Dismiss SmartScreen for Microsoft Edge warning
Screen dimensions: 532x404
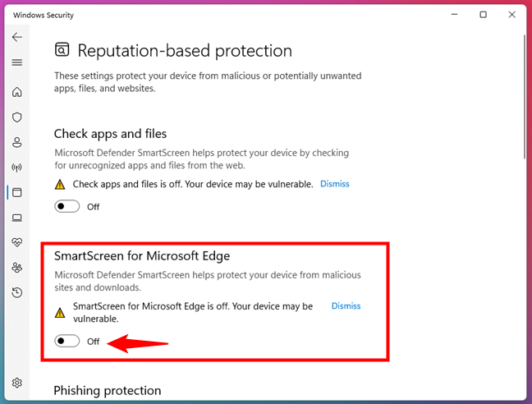pos(346,305)
